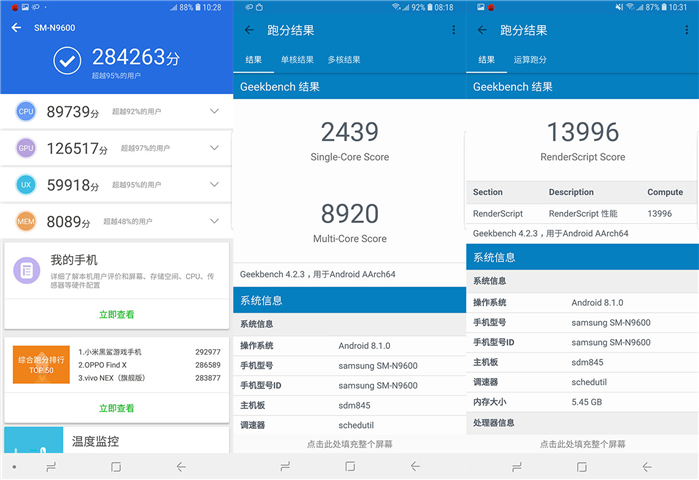Tap battery indicator showing 88% on left screen
Image resolution: width=699 pixels, height=480 pixels.
pyautogui.click(x=190, y=7)
